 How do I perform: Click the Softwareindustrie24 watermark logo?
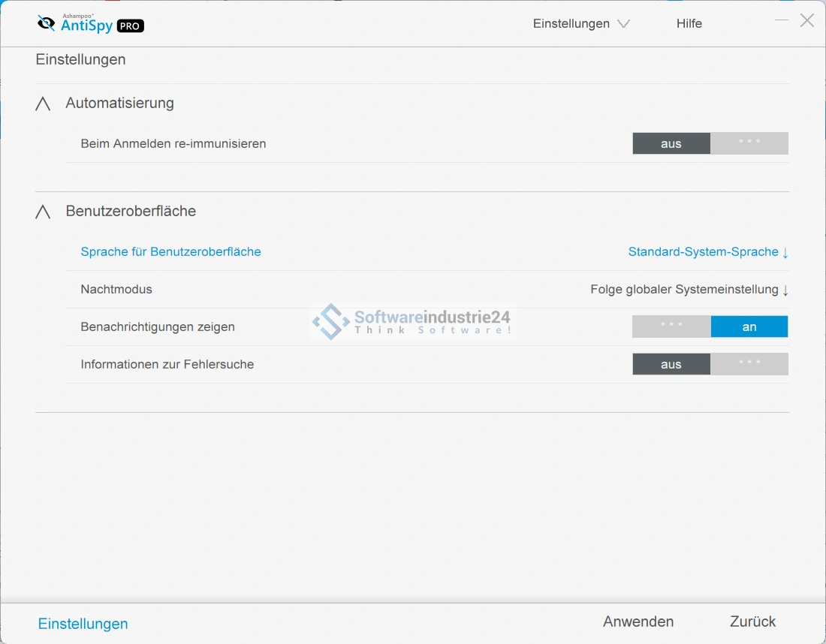[411, 322]
